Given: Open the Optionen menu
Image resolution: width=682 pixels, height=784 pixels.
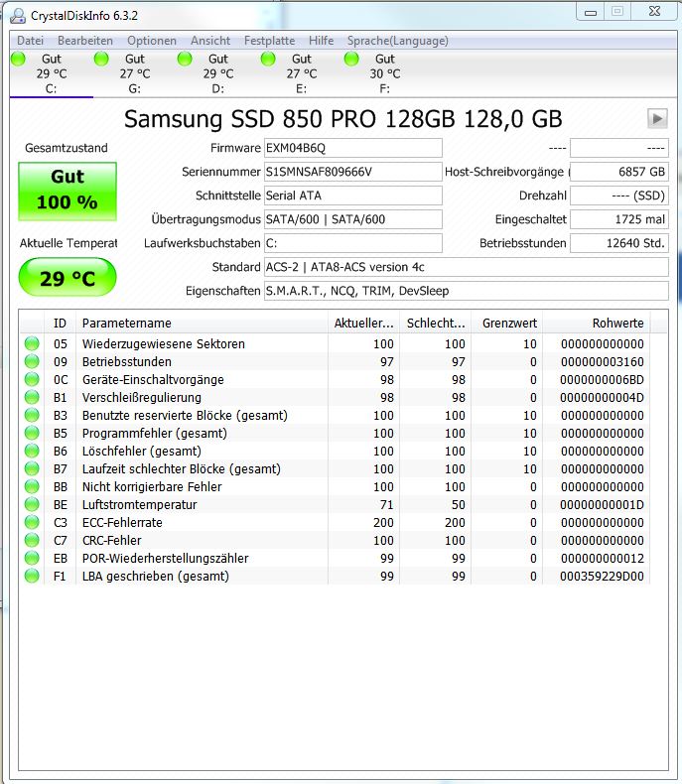Looking at the screenshot, I should (152, 41).
